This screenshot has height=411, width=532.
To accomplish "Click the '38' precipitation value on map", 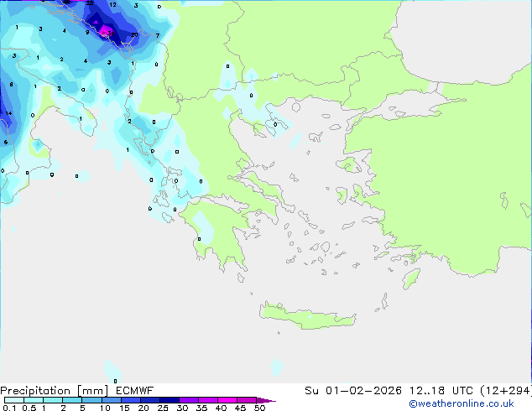I will point(111,34).
